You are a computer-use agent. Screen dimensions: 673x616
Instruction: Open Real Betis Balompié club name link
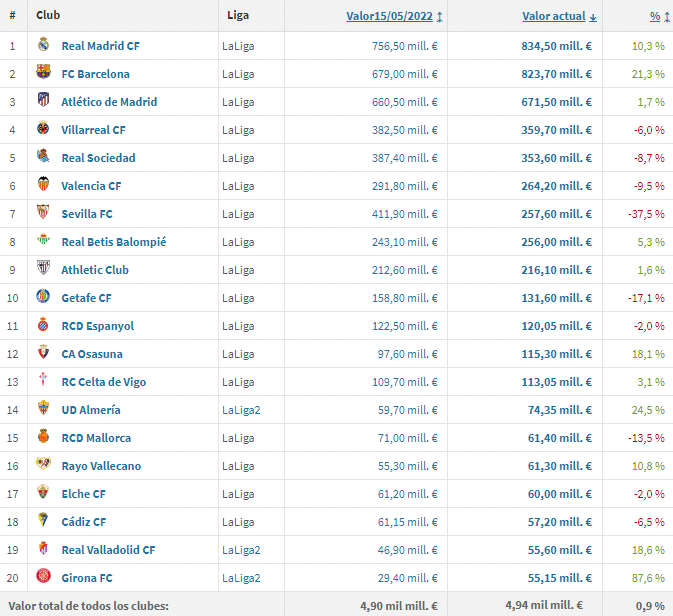[114, 242]
